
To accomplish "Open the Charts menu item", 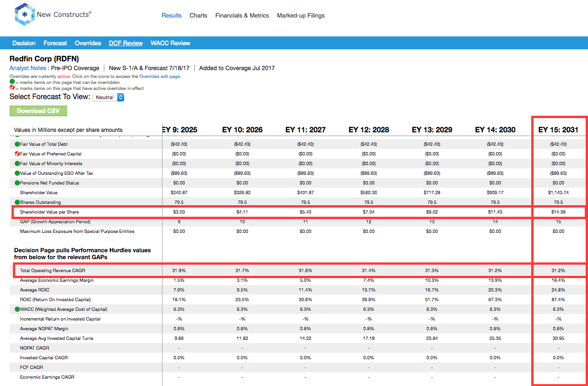I will (198, 15).
